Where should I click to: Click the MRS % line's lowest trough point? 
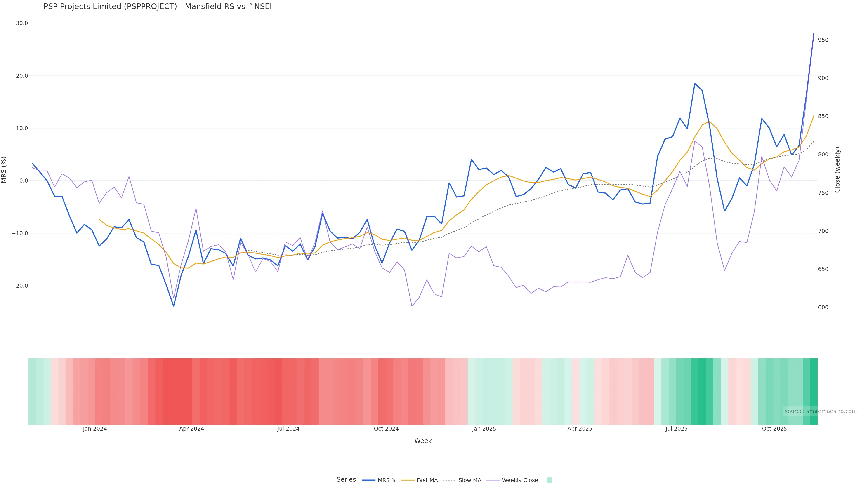(x=174, y=306)
